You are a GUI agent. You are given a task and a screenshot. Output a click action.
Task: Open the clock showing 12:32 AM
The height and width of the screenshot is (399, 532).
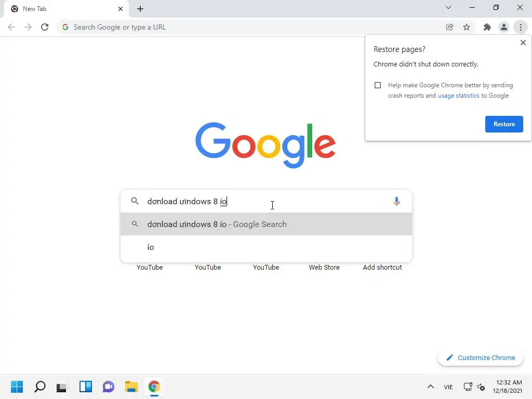pos(508,387)
